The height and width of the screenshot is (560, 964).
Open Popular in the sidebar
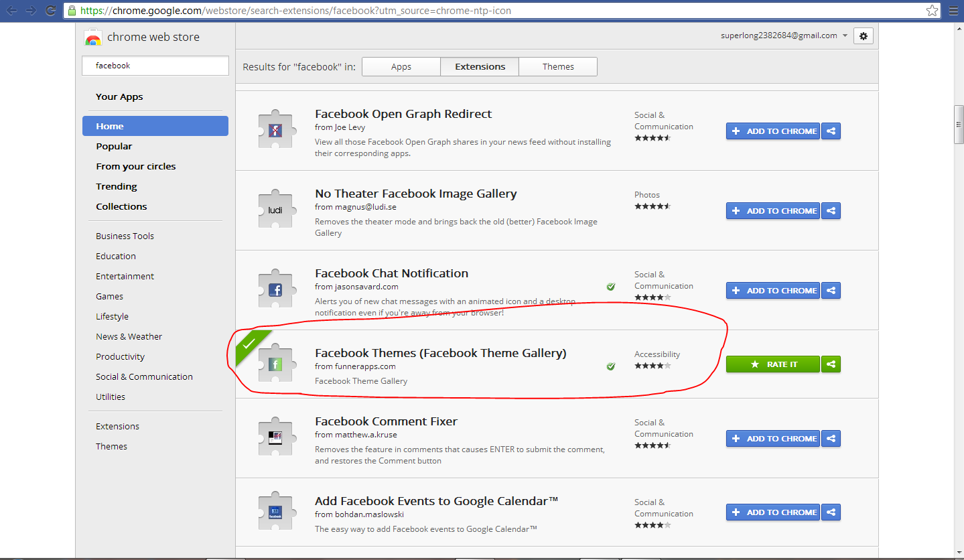tap(114, 146)
